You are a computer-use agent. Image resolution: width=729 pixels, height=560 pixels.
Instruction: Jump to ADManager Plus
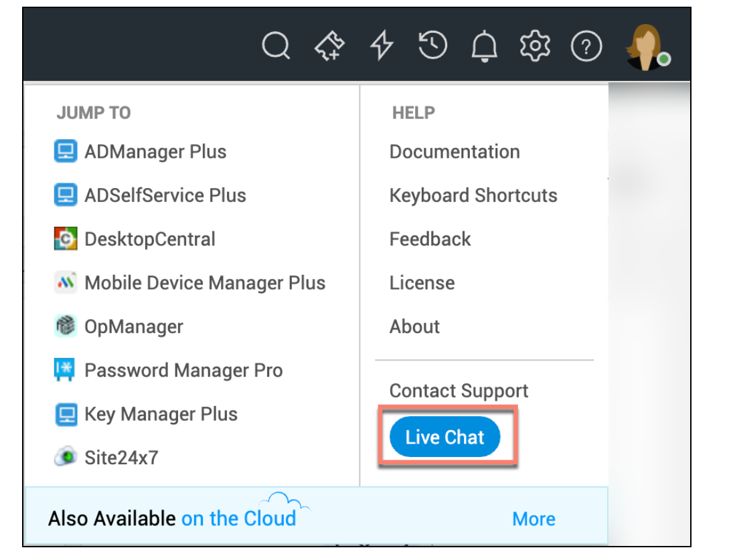[x=155, y=152]
